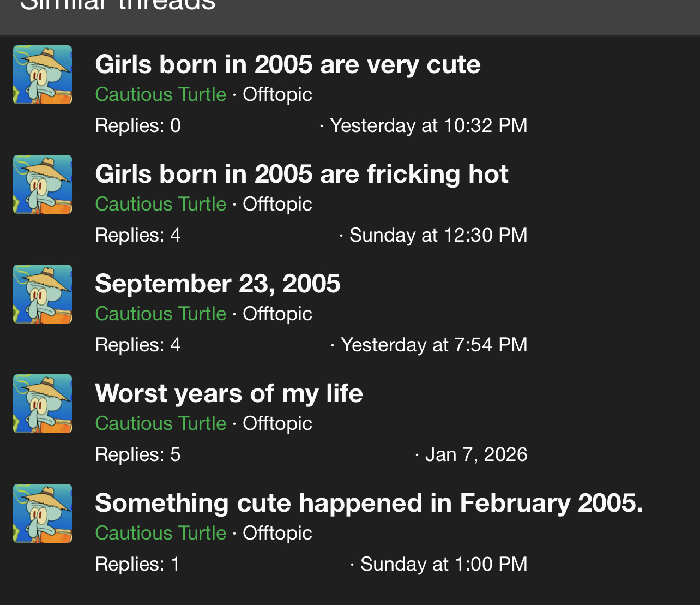700x605 pixels.
Task: Click avatar beside "Worst years of my life"
Action: pos(43,404)
